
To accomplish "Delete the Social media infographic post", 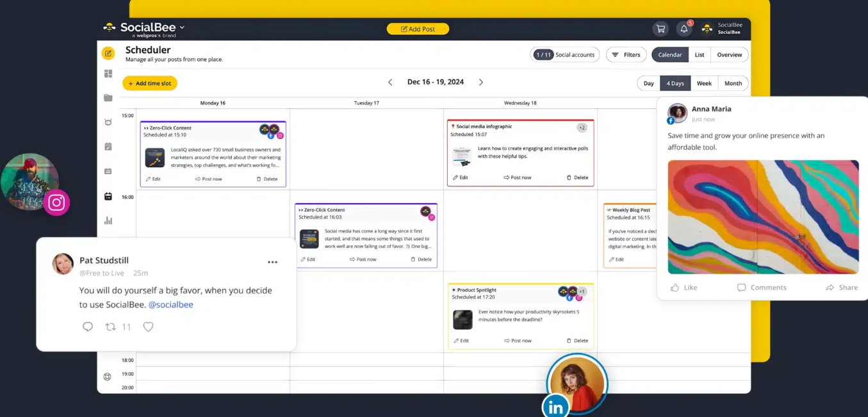I will point(577,177).
